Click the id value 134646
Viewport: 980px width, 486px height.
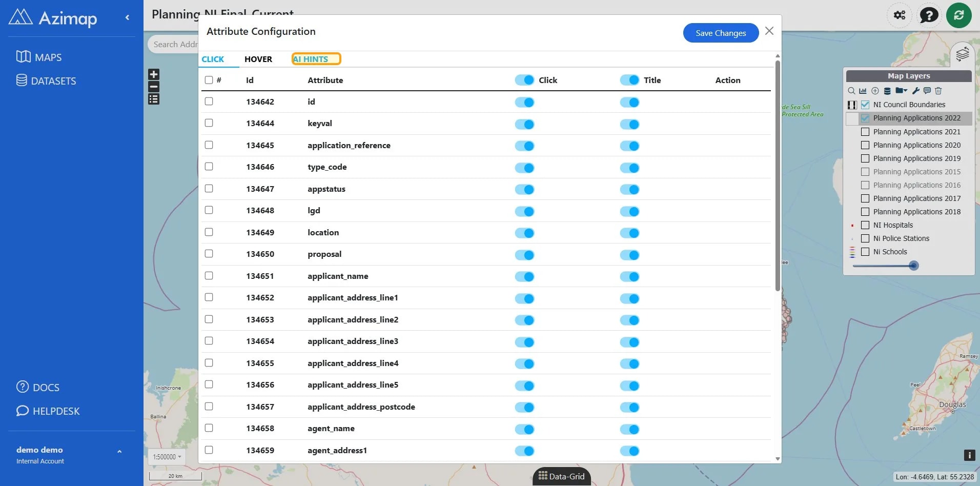pyautogui.click(x=260, y=167)
